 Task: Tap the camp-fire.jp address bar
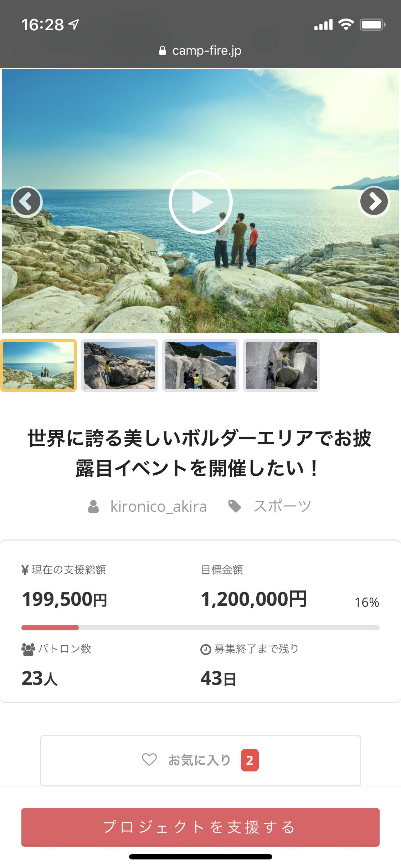(200, 51)
